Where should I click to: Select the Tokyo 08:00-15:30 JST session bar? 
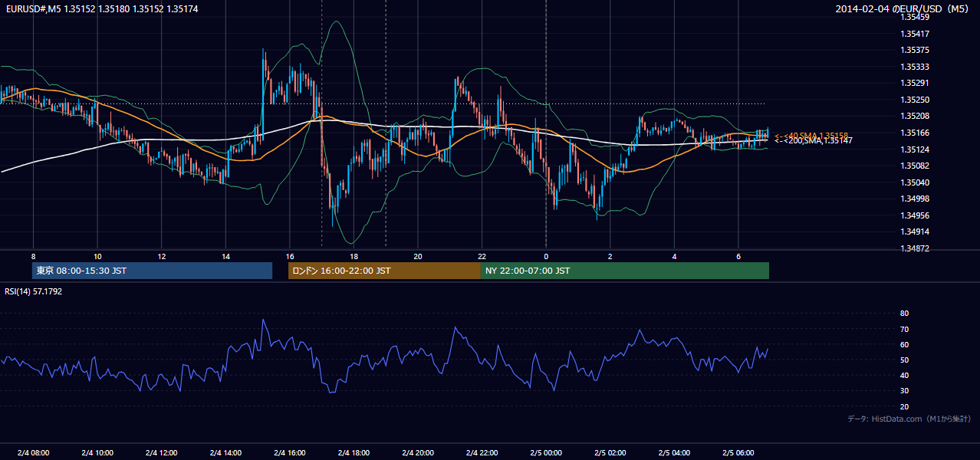click(153, 271)
